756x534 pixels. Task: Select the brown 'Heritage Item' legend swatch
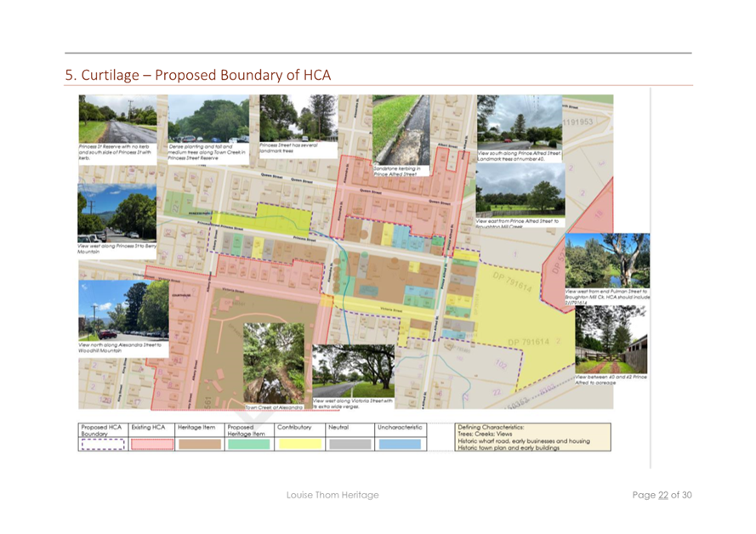click(200, 444)
